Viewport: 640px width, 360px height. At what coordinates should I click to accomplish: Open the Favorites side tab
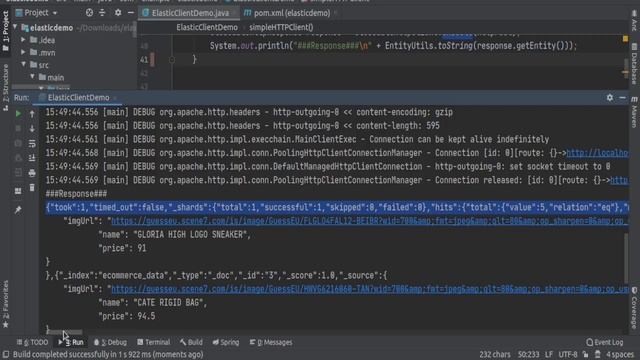[5, 304]
